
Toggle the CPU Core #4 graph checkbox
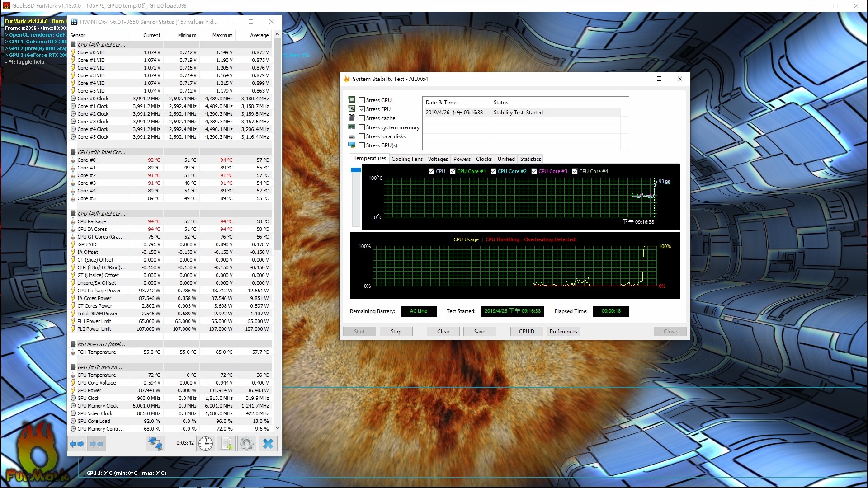tap(575, 171)
